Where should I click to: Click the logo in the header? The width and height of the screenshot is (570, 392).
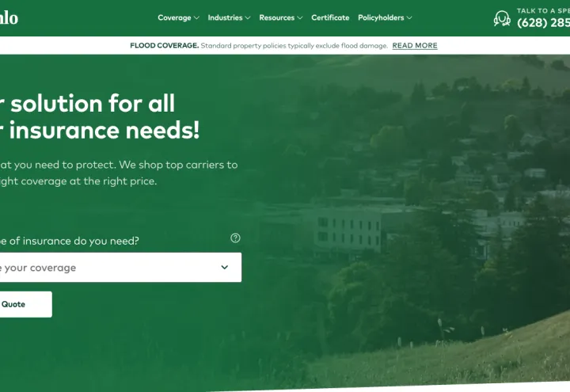9,17
